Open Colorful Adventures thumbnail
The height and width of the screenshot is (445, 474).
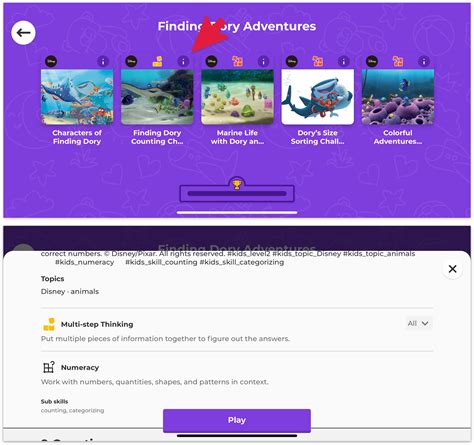tap(398, 97)
